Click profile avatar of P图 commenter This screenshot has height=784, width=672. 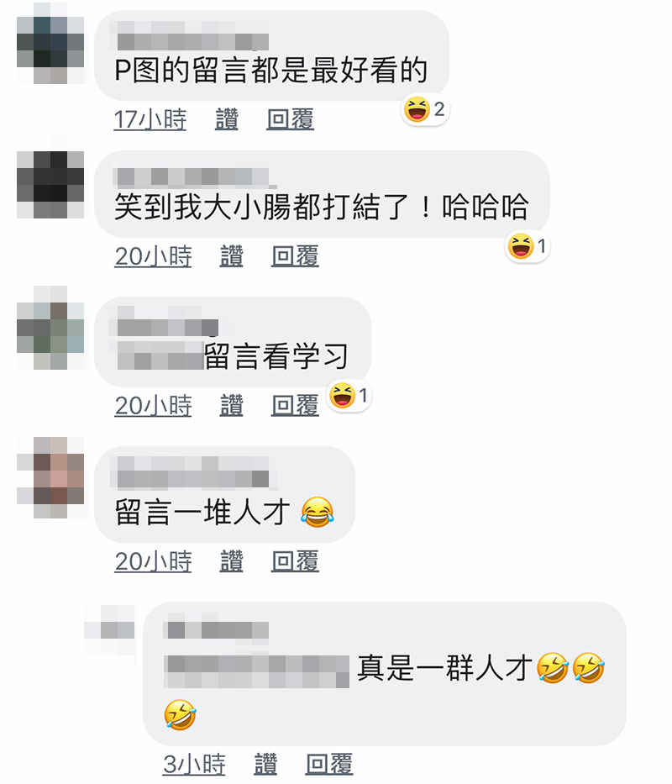point(50,50)
